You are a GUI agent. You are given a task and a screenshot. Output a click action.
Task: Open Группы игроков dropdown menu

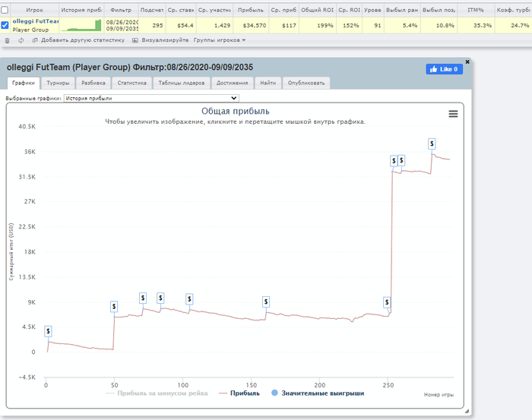pyautogui.click(x=220, y=40)
